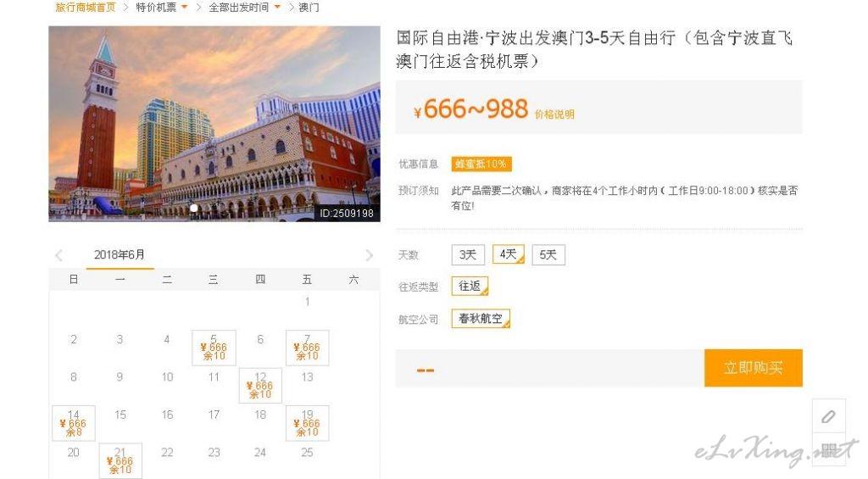Select 春秋航空 airline option
Viewport: 868px width, 479px height.
[481, 319]
